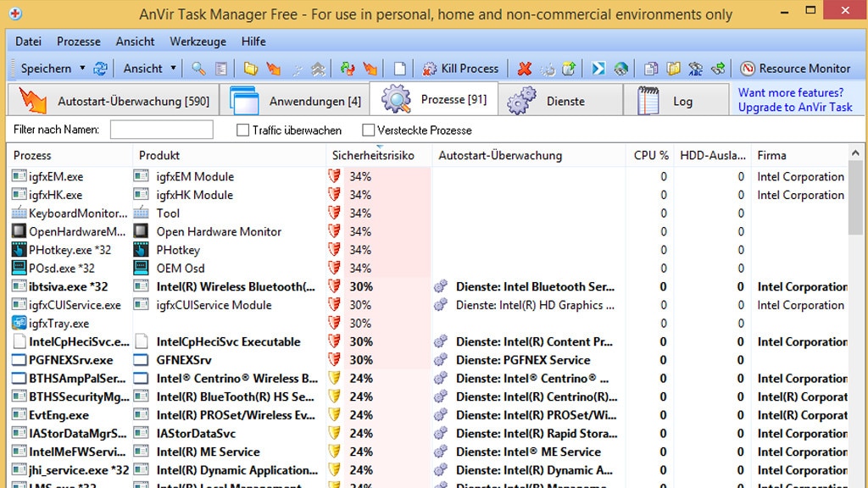Click the magnifying glass search icon in toolbar
This screenshot has height=488, width=868.
198,69
